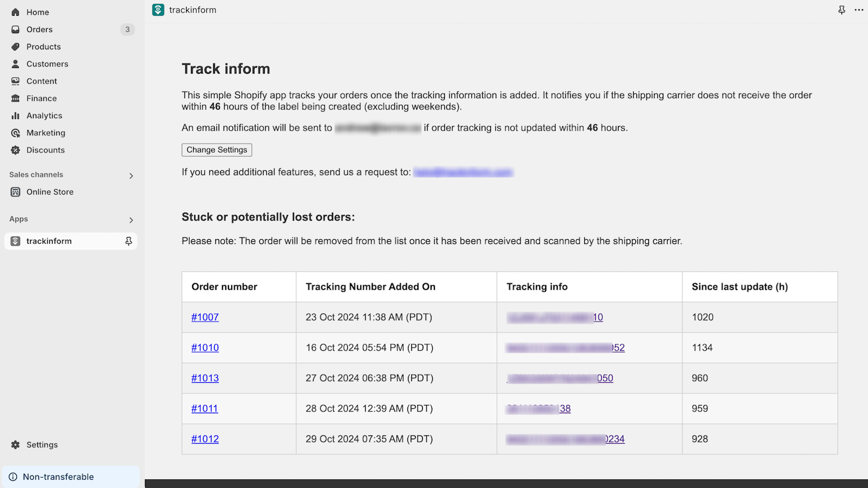The width and height of the screenshot is (868, 488).
Task: Open Finance via its bank icon
Action: (x=16, y=98)
